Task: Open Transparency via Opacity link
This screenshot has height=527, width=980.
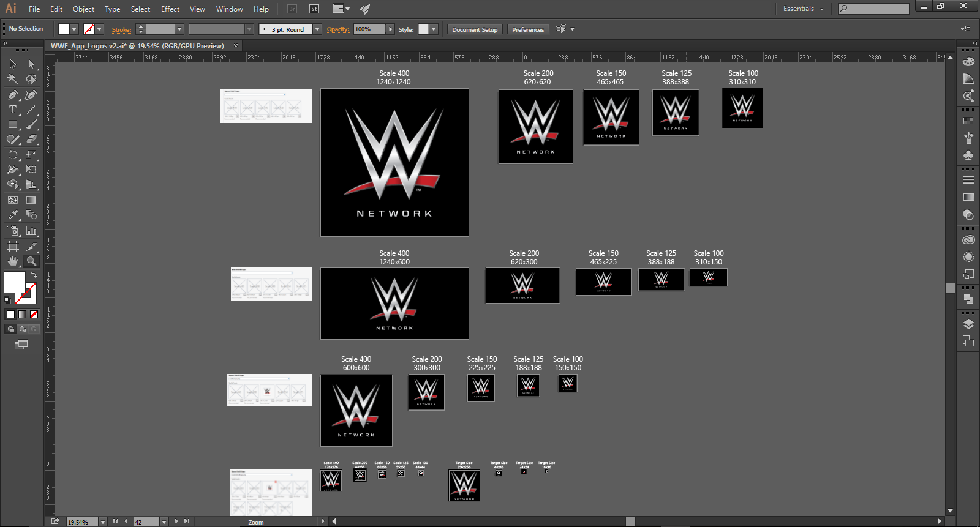Action: [x=338, y=29]
